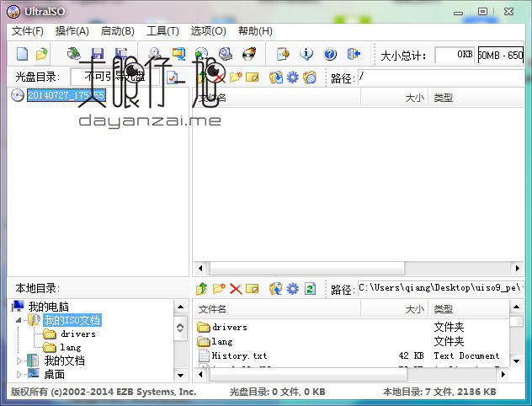532x406 pixels.
Task: Click image list scrollbar left arrow
Action: pyautogui.click(x=200, y=268)
